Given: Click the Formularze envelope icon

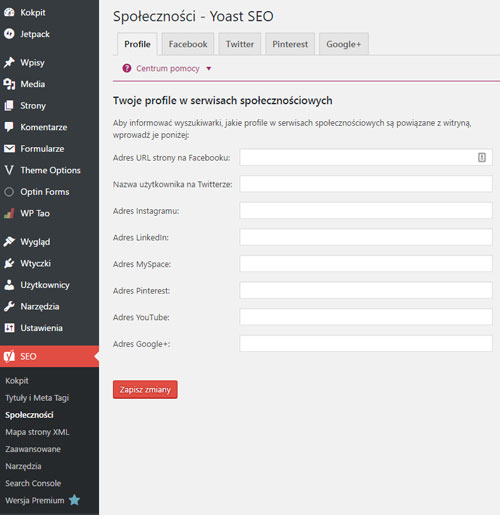Looking at the screenshot, I should tap(9, 148).
